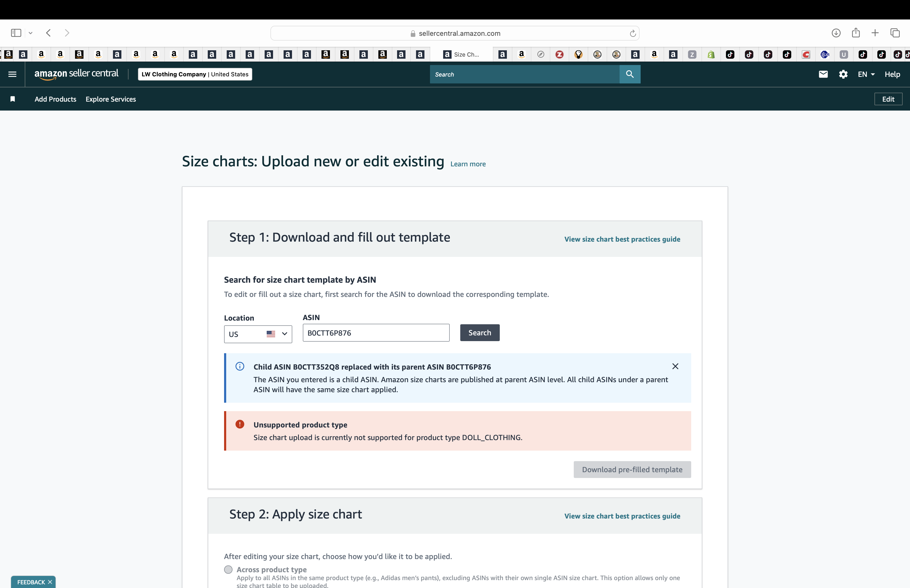Click the FEEDBACK tab button
The height and width of the screenshot is (588, 910).
click(x=31, y=582)
